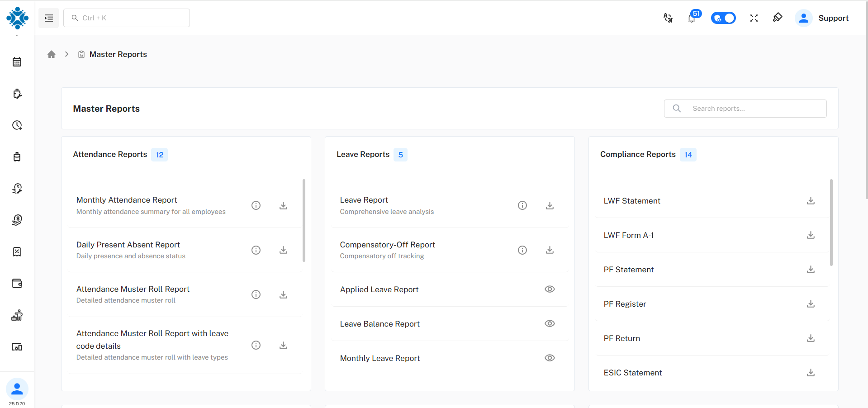Show info for Daily Present Absent Report
The height and width of the screenshot is (408, 868).
coord(256,250)
